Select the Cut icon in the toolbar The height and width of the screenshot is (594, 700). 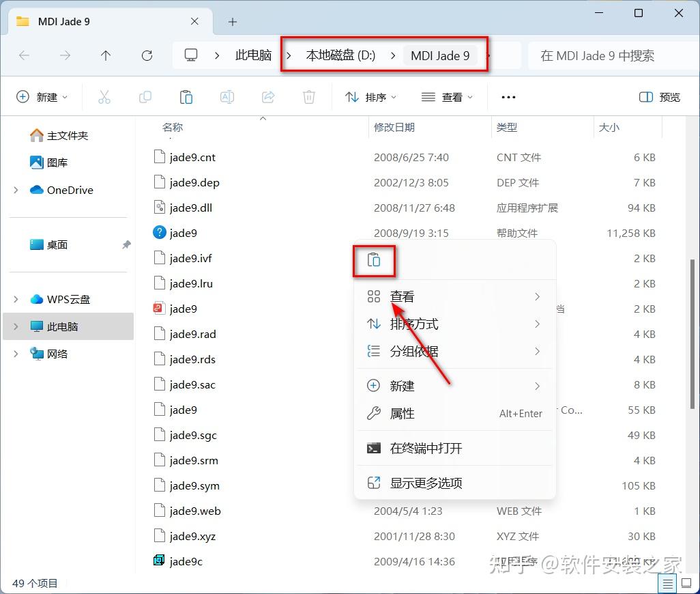pyautogui.click(x=104, y=97)
